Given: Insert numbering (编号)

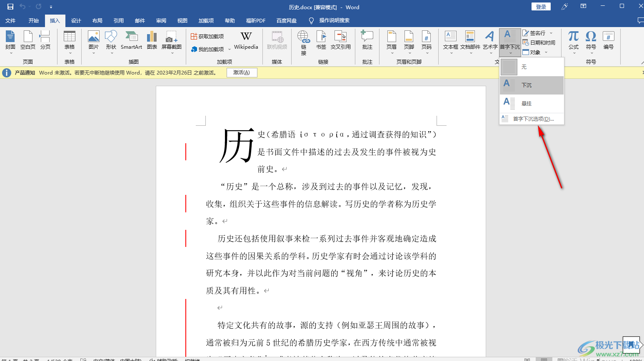Looking at the screenshot, I should point(609,41).
